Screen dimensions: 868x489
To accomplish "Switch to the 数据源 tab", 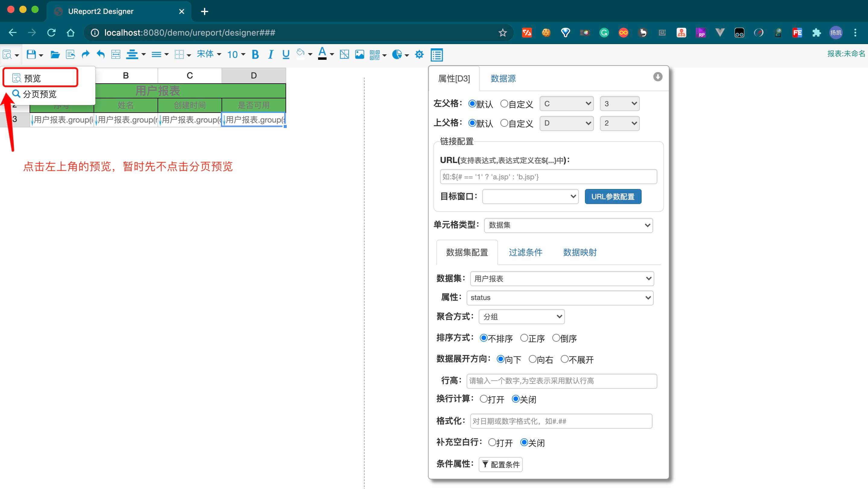I will [x=503, y=78].
